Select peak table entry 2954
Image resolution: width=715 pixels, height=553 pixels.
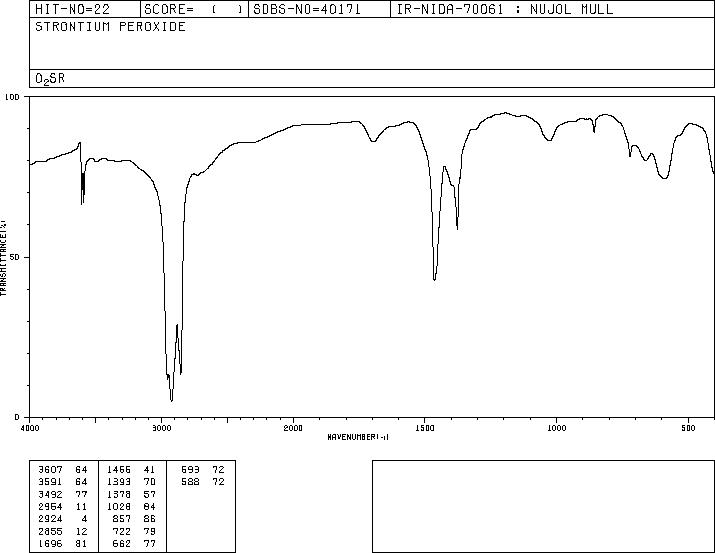coord(50,506)
